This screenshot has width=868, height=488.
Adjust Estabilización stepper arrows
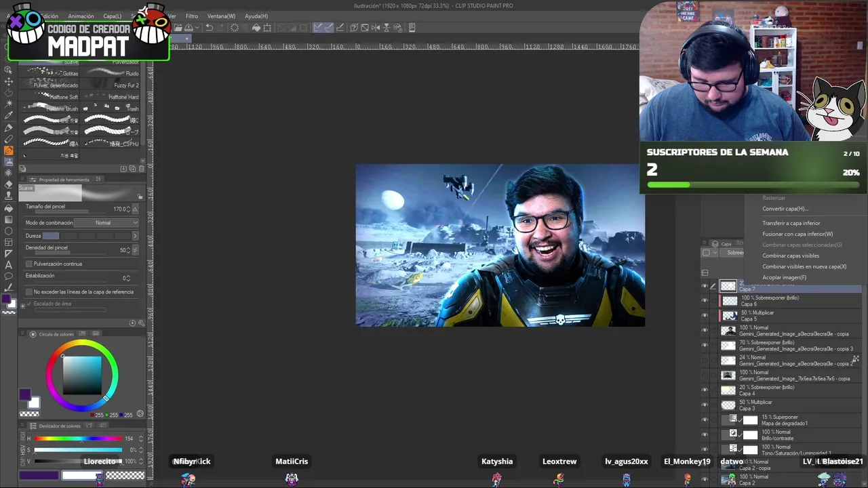pyautogui.click(x=128, y=278)
